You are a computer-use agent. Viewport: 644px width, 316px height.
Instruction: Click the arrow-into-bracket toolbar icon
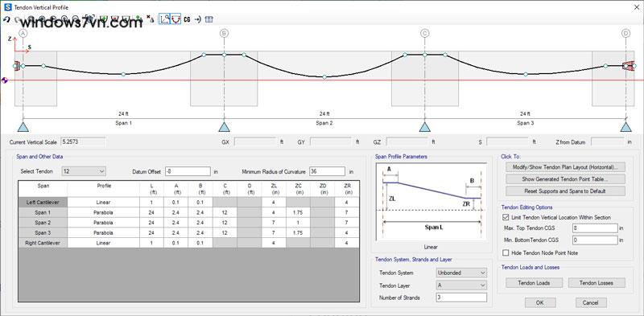pos(198,19)
